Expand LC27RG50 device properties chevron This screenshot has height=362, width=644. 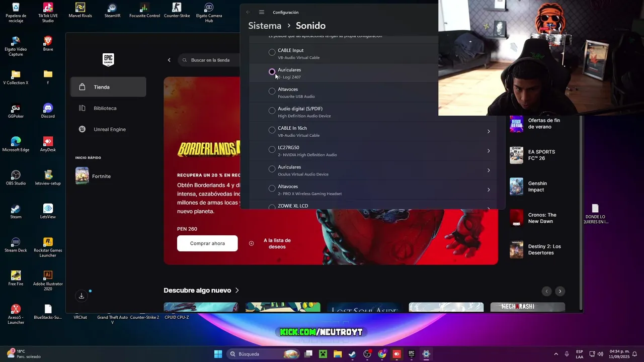point(488,151)
